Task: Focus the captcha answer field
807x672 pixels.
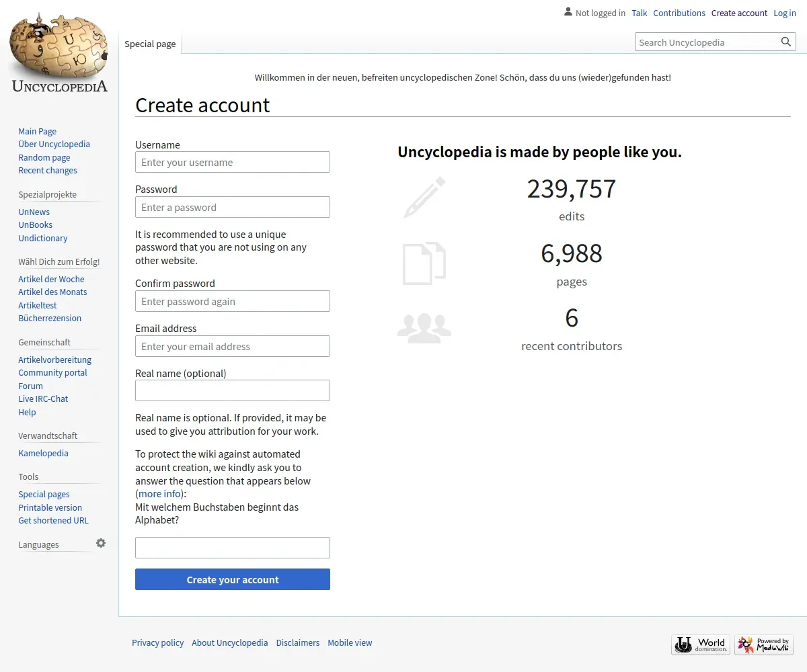Action: [x=233, y=548]
